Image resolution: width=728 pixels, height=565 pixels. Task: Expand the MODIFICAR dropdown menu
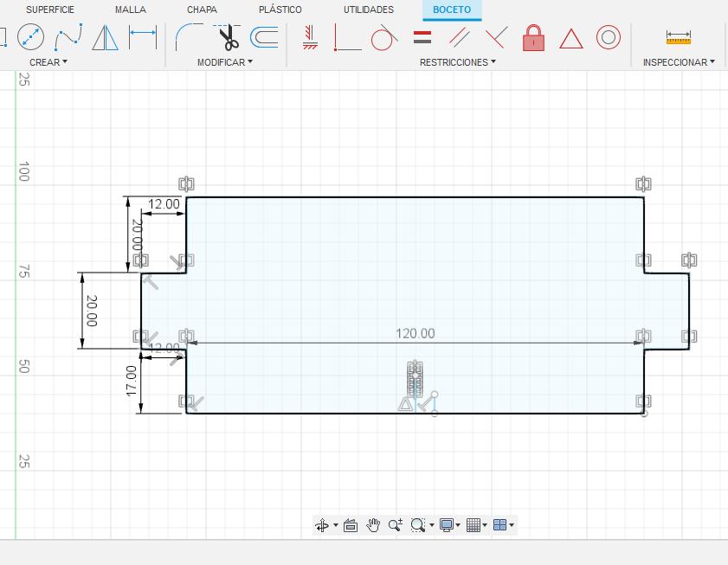pyautogui.click(x=225, y=62)
